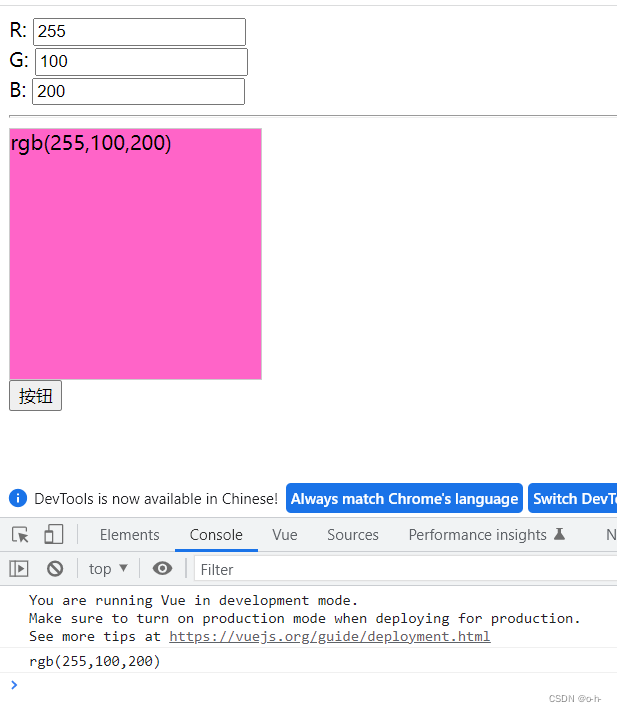Open the vuejs.org deployment guide link
Viewport: 617px width, 712px height.
(x=330, y=636)
